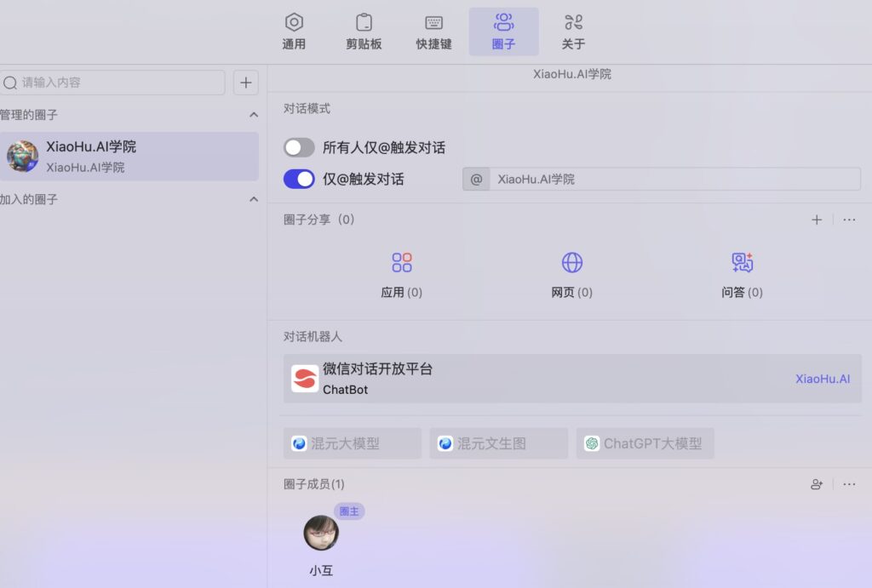Select the 圈子 circles tab
Viewport: 872px width, 588px height.
point(504,31)
